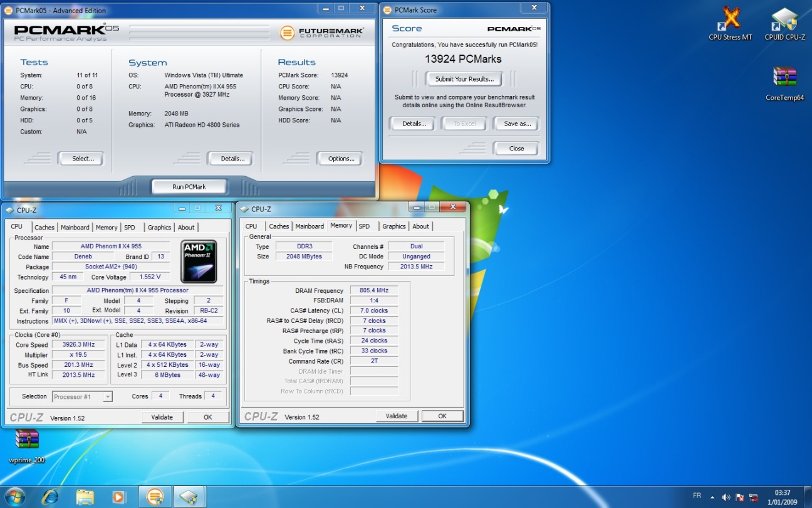812x508 pixels.
Task: Open the taskbar clock showing 03:37
Action: point(782,497)
